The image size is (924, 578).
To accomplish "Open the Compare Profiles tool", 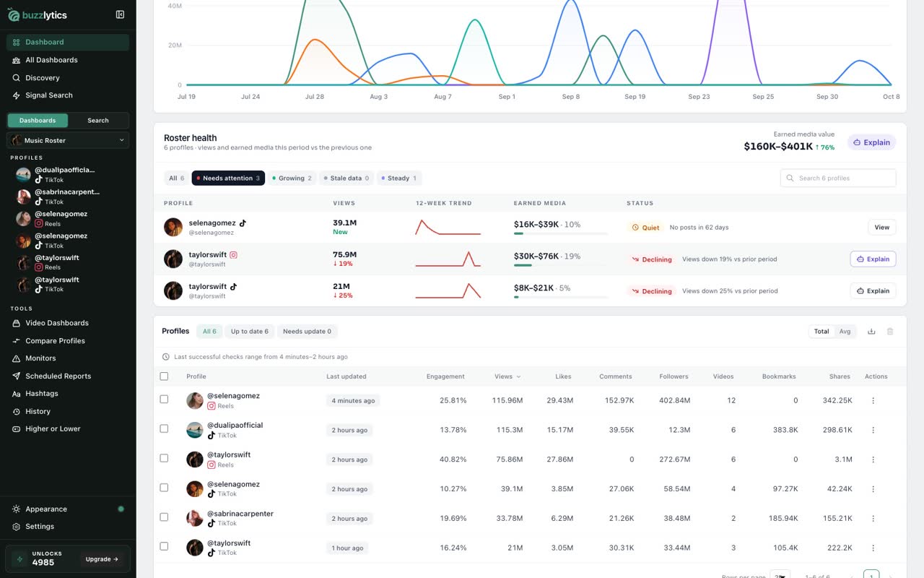I will click(x=68, y=341).
